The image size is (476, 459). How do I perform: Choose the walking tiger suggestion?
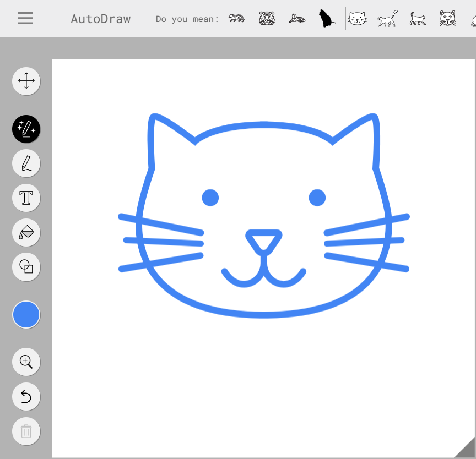tap(237, 19)
